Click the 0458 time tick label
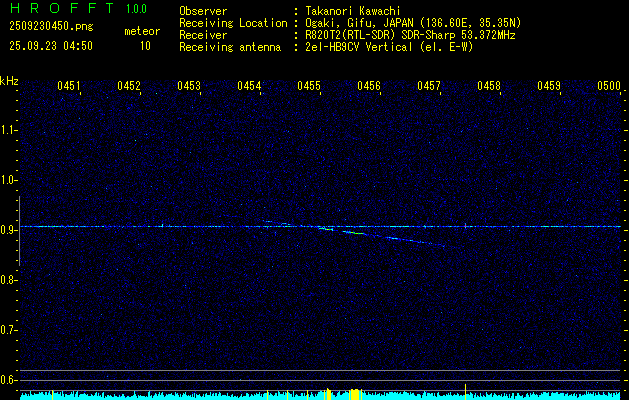629x400 pixels. tap(489, 86)
